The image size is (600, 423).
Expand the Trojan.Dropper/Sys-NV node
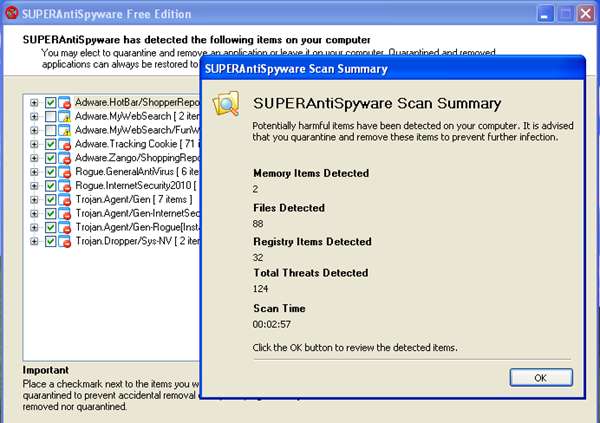(34, 241)
